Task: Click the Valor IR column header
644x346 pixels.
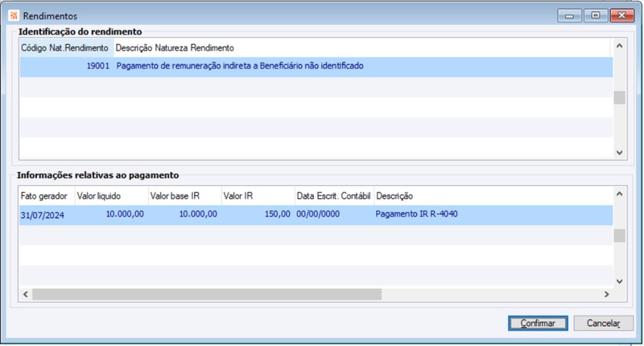Action: point(258,196)
